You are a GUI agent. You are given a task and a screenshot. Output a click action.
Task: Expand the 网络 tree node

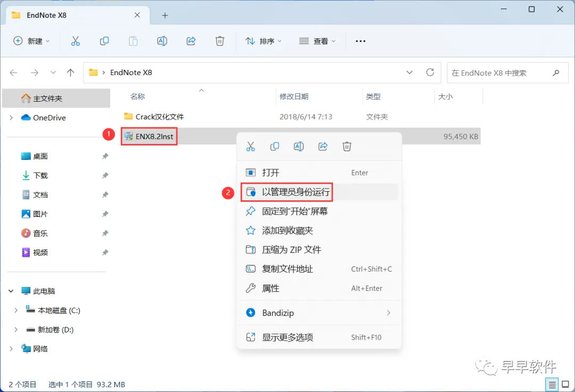11,349
